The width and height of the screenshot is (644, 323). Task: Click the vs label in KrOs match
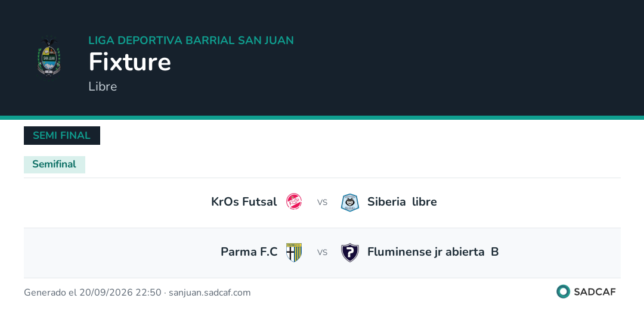point(322,202)
